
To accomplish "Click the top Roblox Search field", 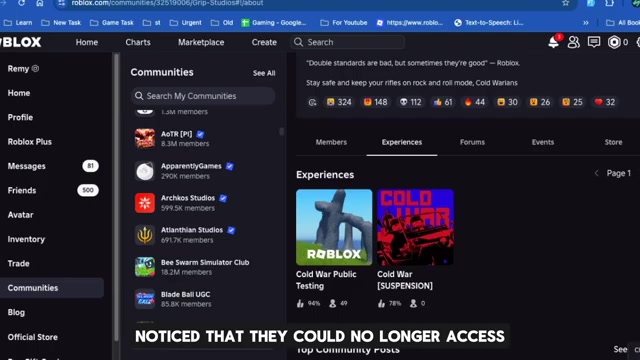I will coord(347,42).
